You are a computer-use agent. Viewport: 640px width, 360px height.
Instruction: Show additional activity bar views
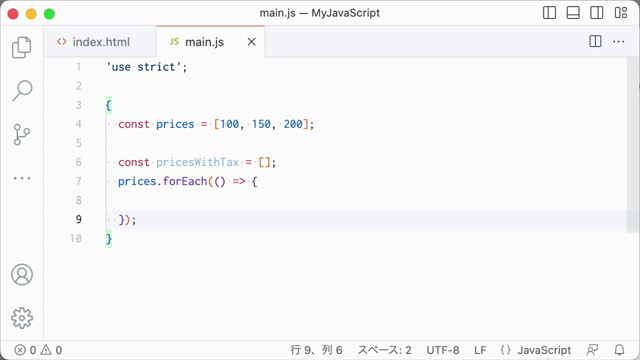tap(22, 178)
